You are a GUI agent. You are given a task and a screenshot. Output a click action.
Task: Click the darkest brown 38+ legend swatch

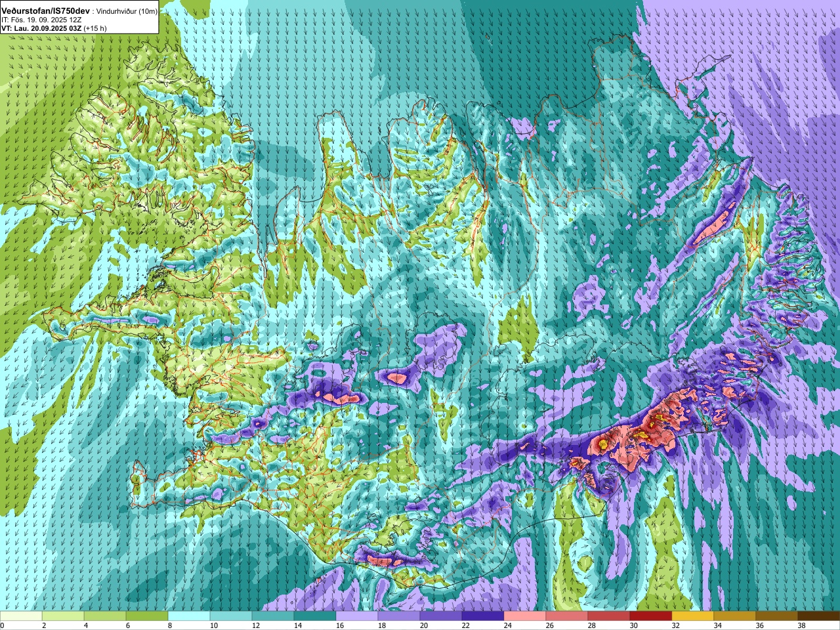point(819,616)
